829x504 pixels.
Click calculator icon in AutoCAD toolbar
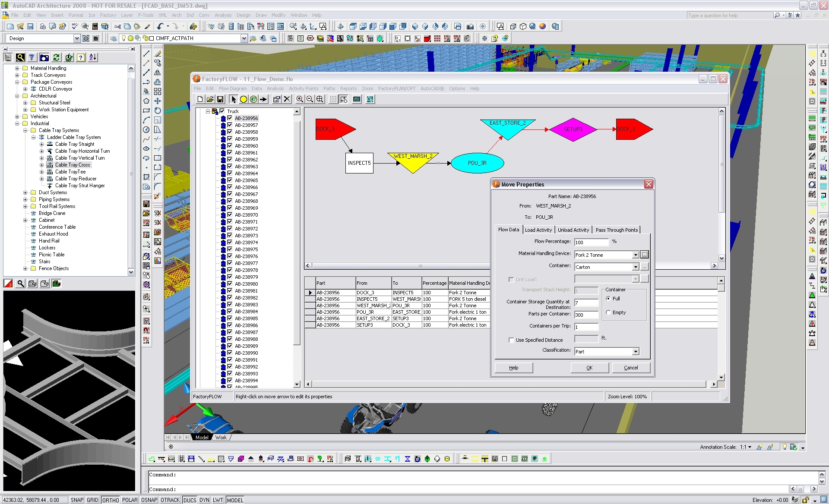95,26
